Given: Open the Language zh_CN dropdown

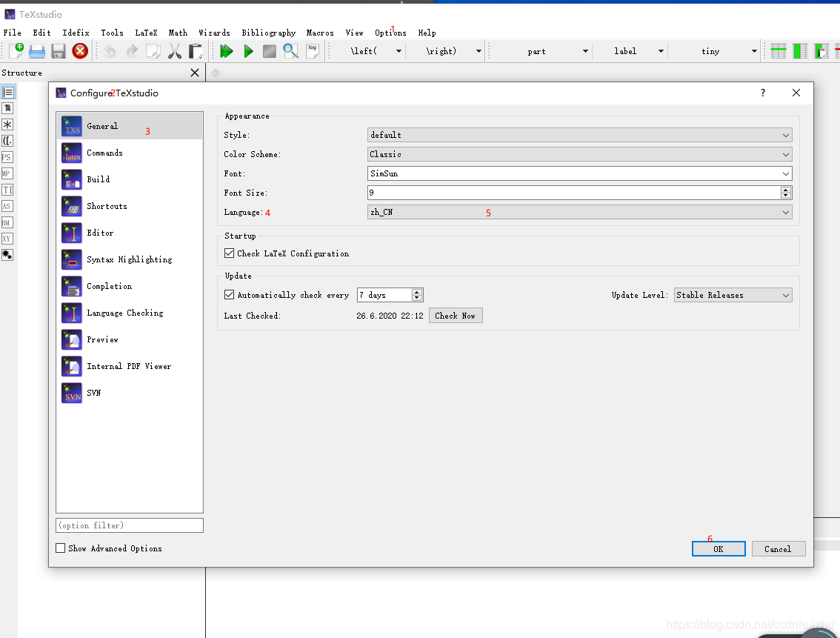Looking at the screenshot, I should click(580, 212).
